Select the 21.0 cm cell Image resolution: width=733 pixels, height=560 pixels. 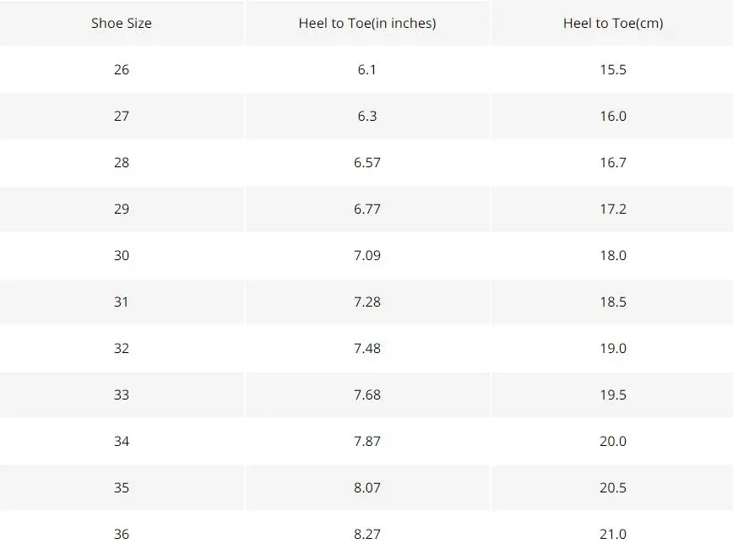coord(613,535)
